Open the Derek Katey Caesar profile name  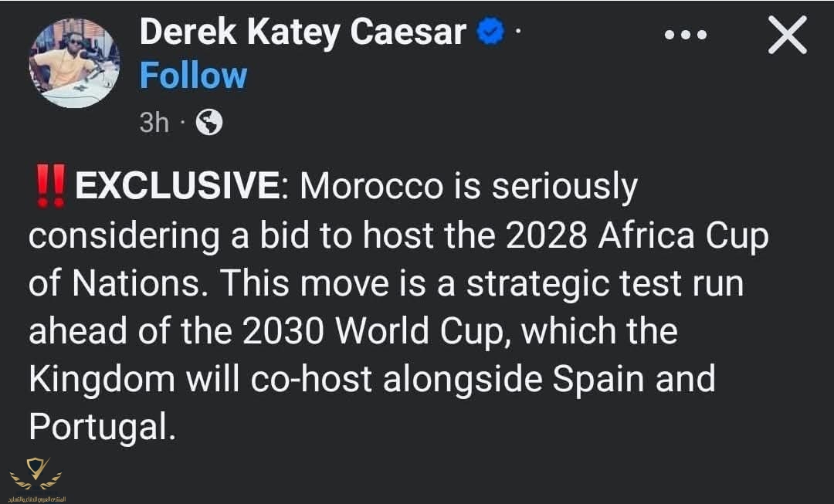tap(303, 32)
